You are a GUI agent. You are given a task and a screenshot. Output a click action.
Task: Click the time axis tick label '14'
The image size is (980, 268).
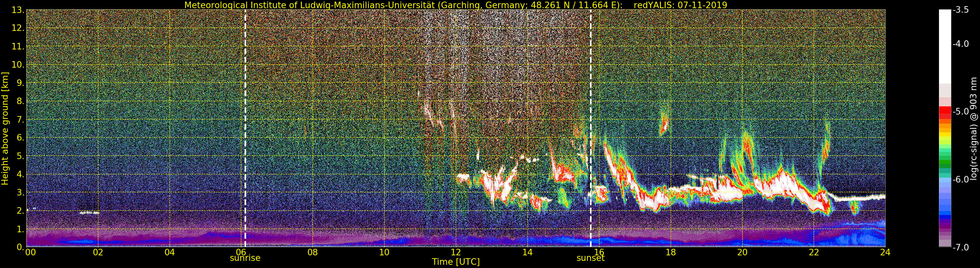point(527,252)
